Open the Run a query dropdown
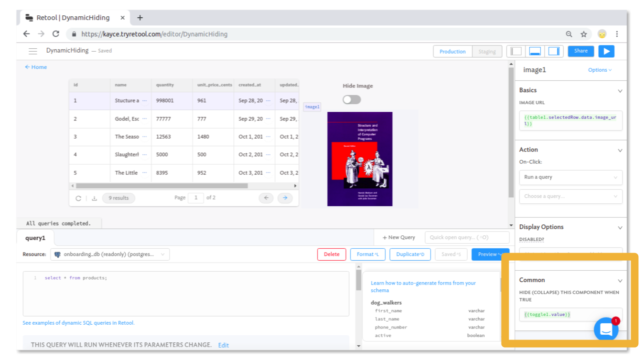Image resolution: width=644 pixels, height=362 pixels. point(571,177)
